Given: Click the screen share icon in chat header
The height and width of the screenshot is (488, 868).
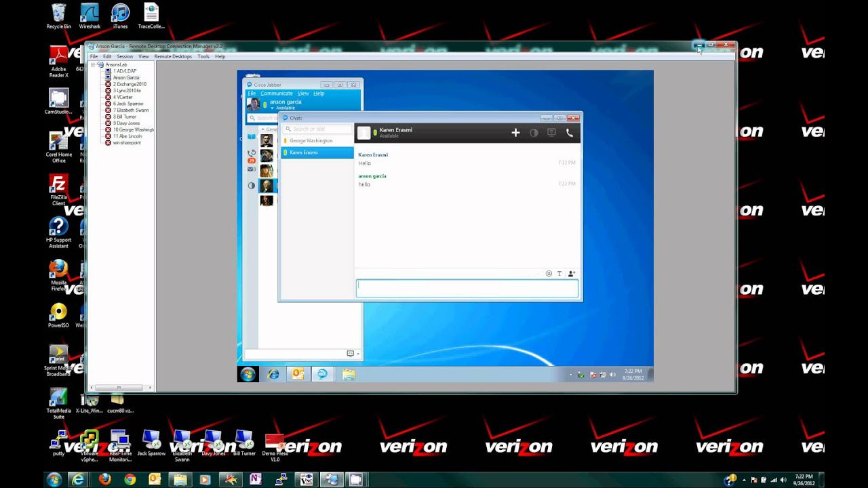Looking at the screenshot, I should (551, 133).
